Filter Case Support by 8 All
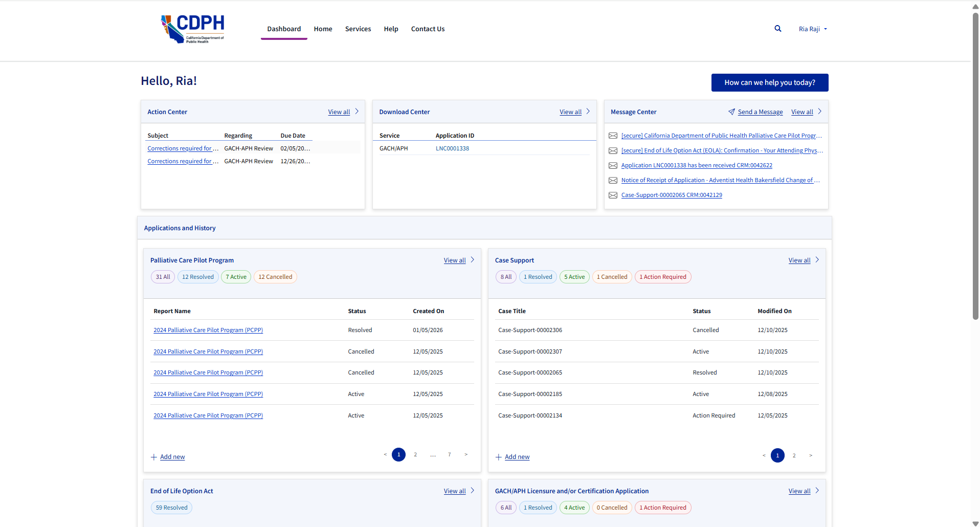This screenshot has width=980, height=527. 506,277
